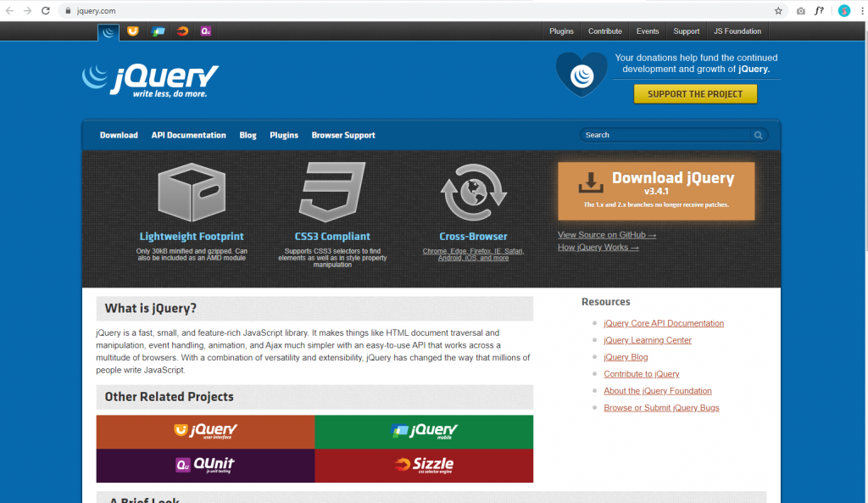Open How jQuery Works link
The height and width of the screenshot is (503, 868).
pyautogui.click(x=598, y=248)
